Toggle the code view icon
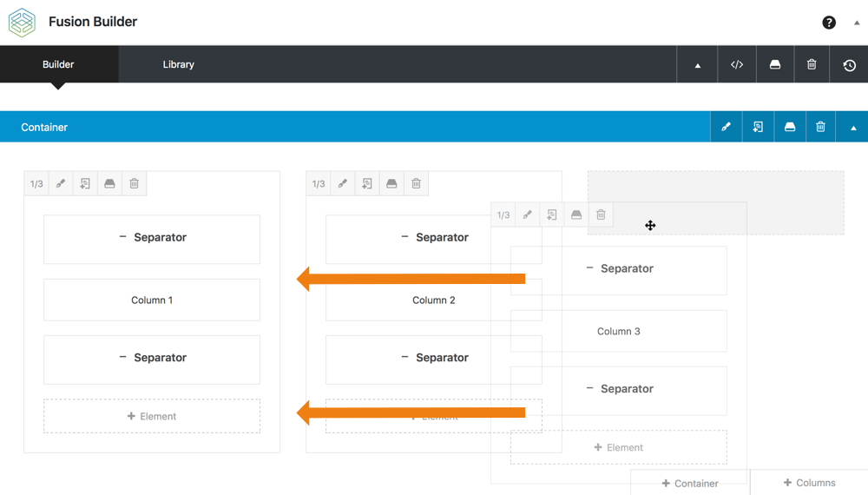868x495 pixels. pos(737,65)
